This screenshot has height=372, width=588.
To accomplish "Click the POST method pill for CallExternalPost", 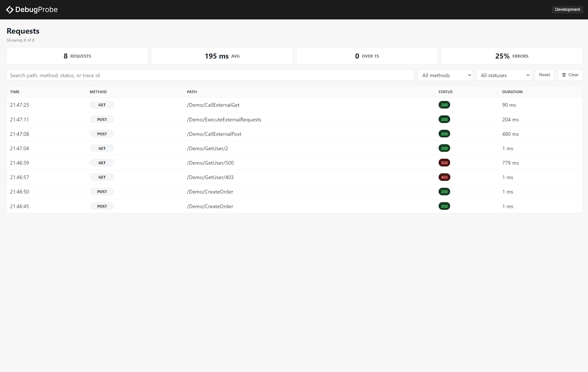I will click(102, 134).
